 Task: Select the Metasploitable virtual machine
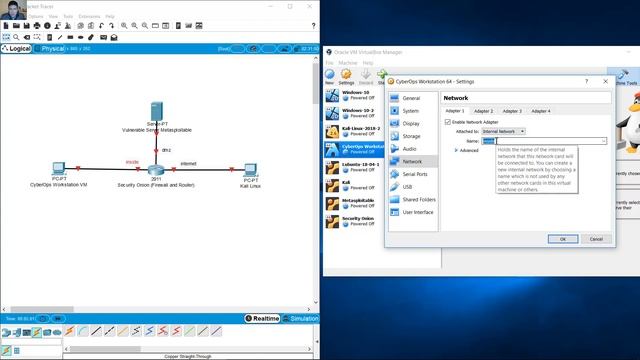point(354,203)
